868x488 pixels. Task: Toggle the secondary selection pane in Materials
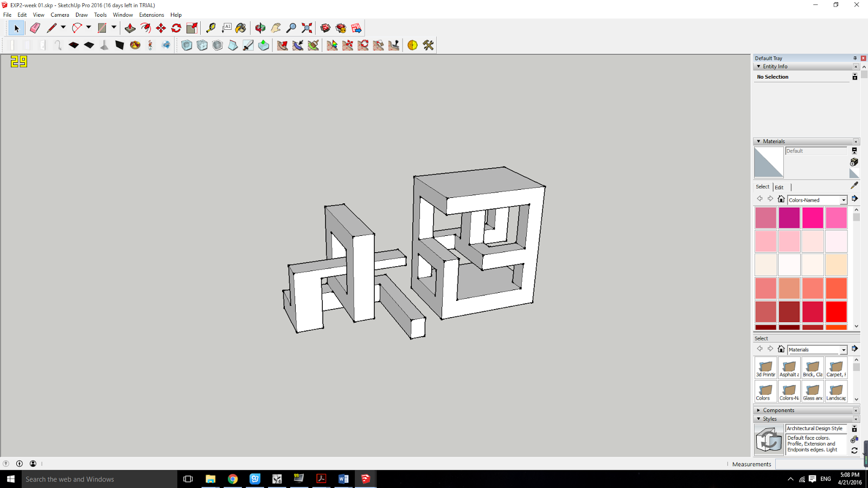tap(854, 151)
